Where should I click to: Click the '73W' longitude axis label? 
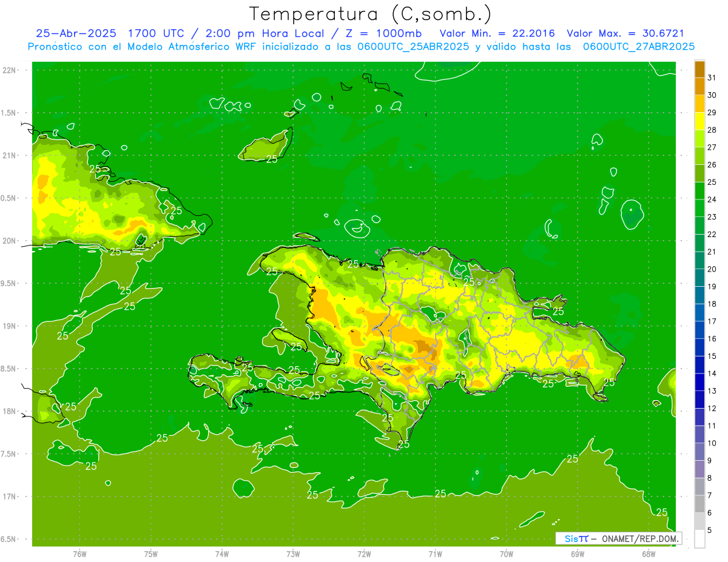(x=293, y=554)
